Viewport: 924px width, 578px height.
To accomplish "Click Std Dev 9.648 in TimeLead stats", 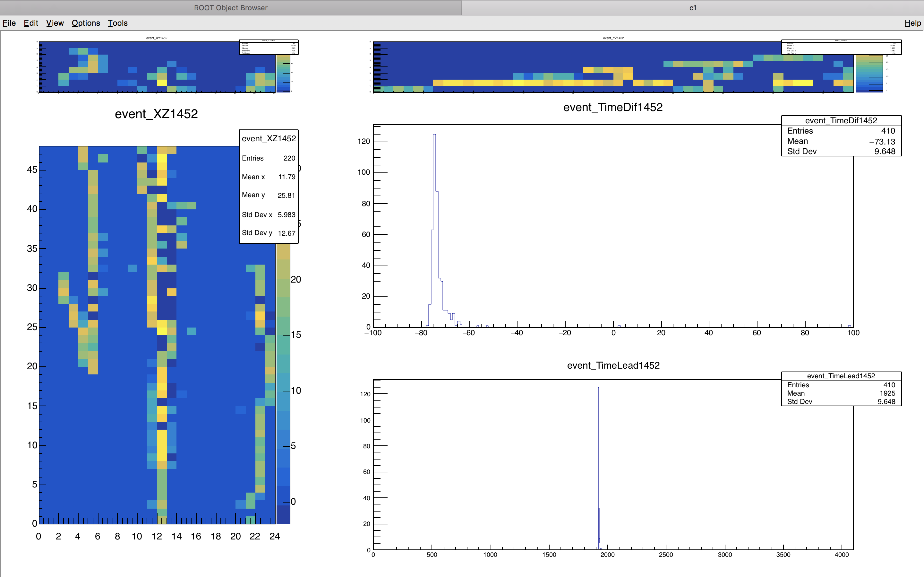I will (841, 402).
